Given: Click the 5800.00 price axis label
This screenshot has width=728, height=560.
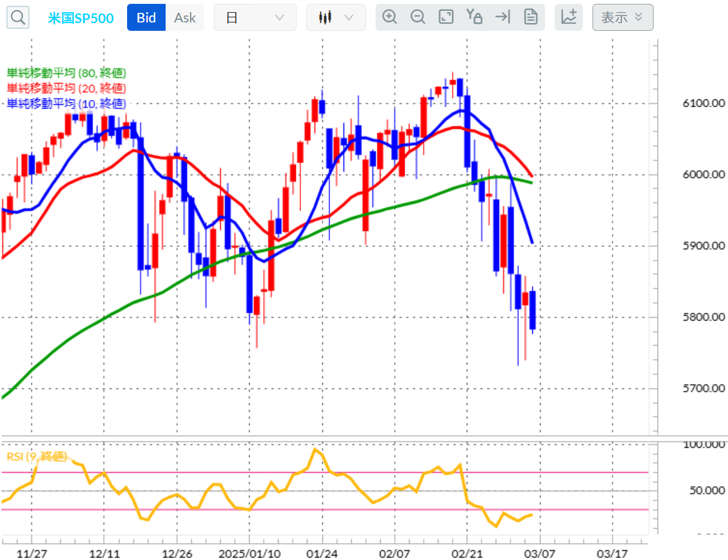Looking at the screenshot, I should pyautogui.click(x=704, y=317).
